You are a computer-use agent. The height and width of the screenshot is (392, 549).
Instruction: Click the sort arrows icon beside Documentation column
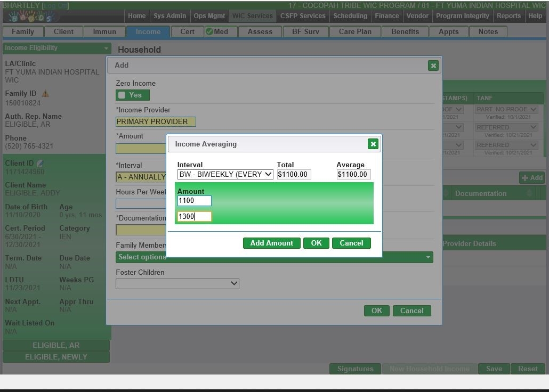tap(531, 193)
